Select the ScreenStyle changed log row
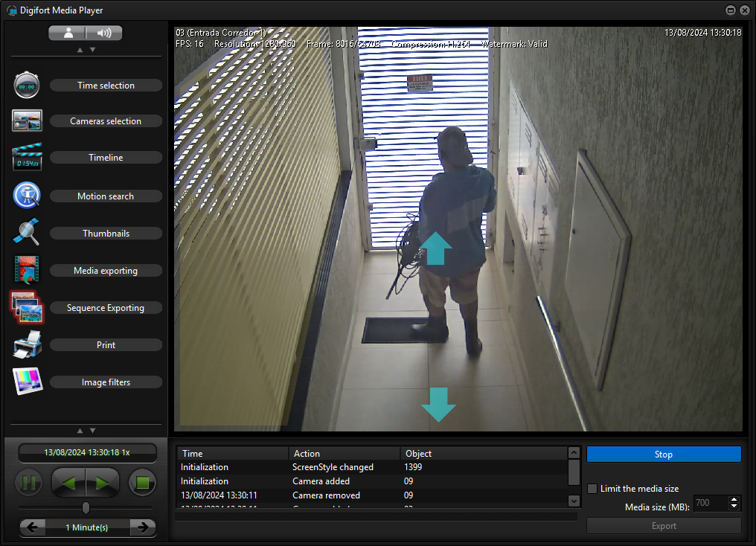Screen dimensions: 756x546 [x=372, y=467]
